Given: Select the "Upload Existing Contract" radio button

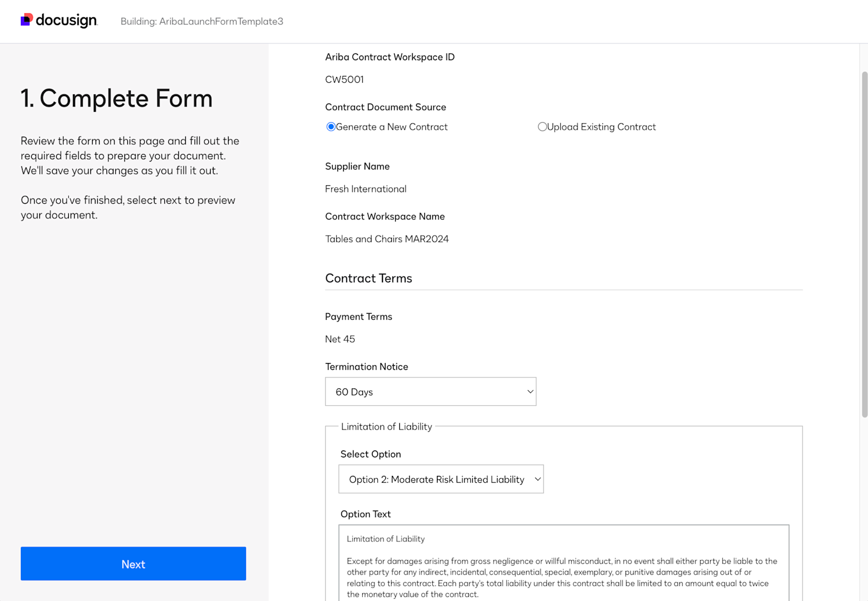Looking at the screenshot, I should coord(542,126).
